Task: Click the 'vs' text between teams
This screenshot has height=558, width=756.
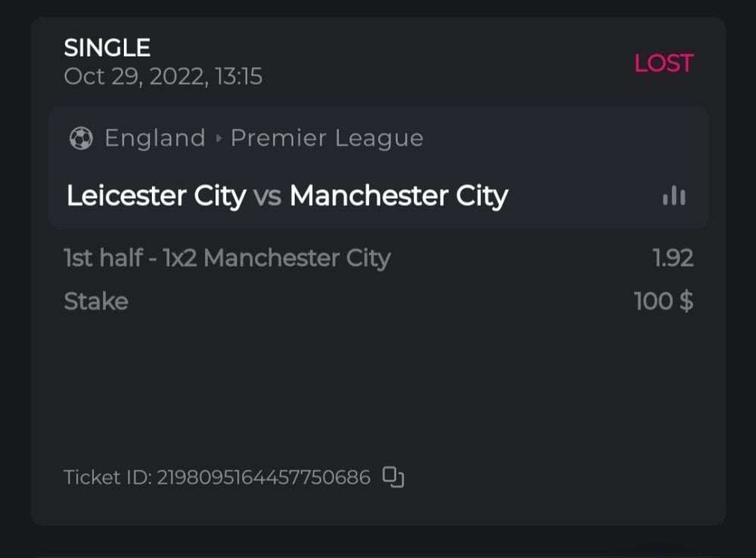Action: 268,197
